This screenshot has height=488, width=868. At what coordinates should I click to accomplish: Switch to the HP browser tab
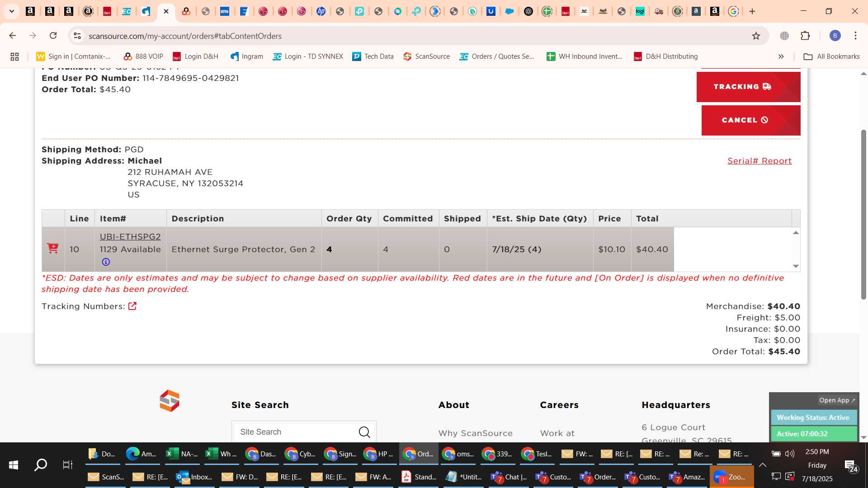click(321, 11)
